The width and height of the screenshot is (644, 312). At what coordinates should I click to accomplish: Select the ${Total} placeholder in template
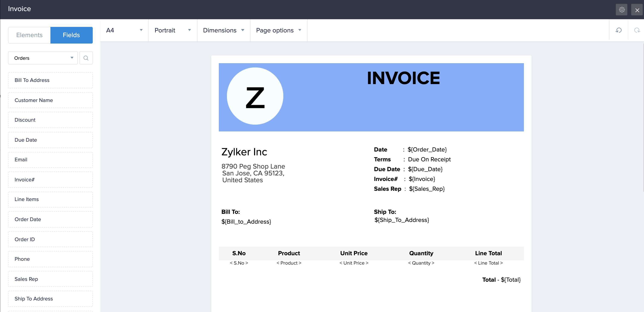coord(510,280)
